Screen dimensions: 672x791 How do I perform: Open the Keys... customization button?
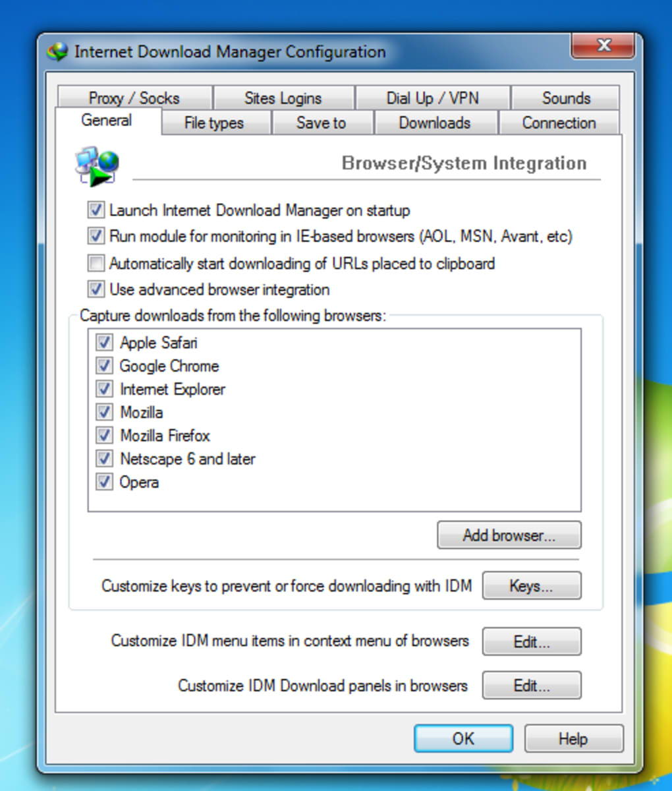tap(532, 585)
